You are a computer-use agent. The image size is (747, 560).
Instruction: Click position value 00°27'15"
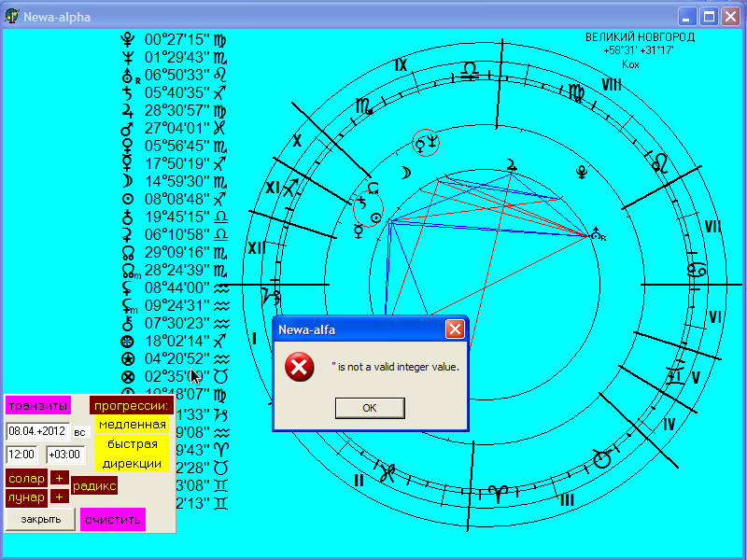tap(176, 39)
